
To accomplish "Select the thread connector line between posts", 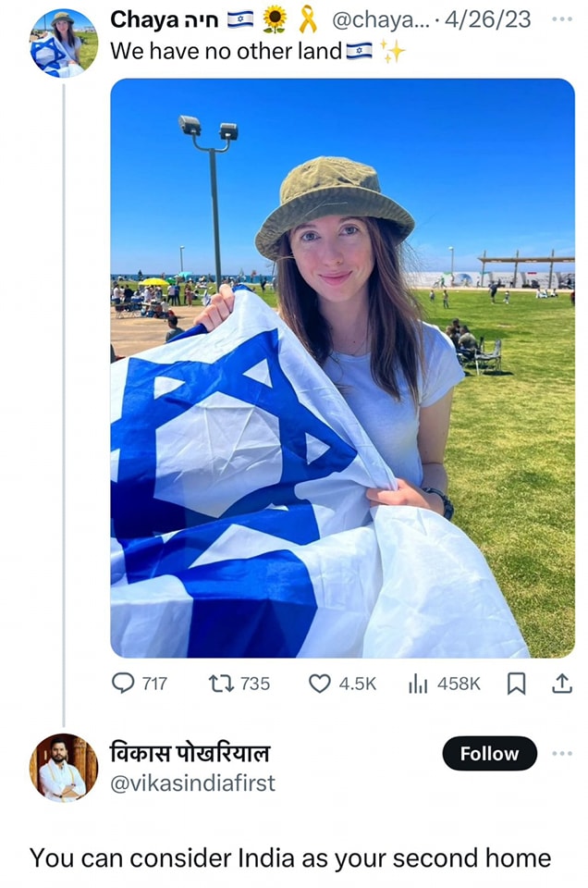I will pyautogui.click(x=64, y=405).
